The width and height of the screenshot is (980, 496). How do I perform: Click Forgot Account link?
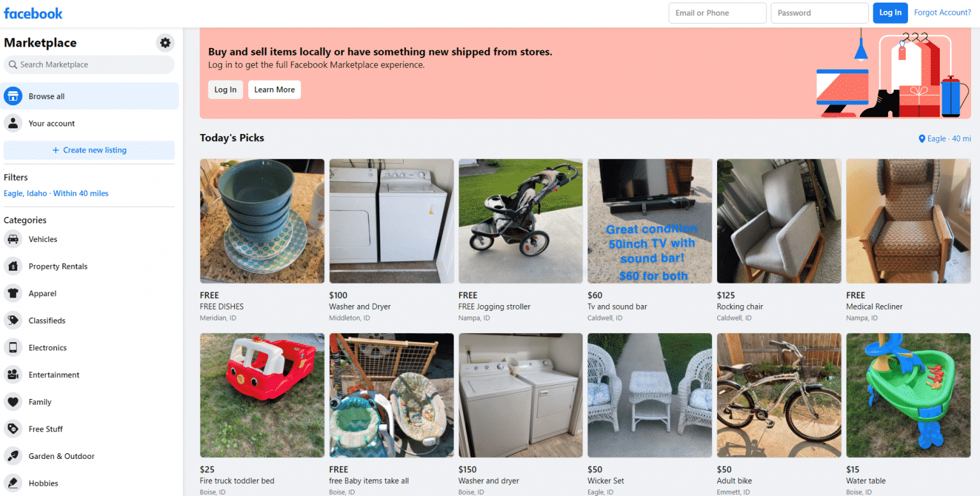pos(942,13)
